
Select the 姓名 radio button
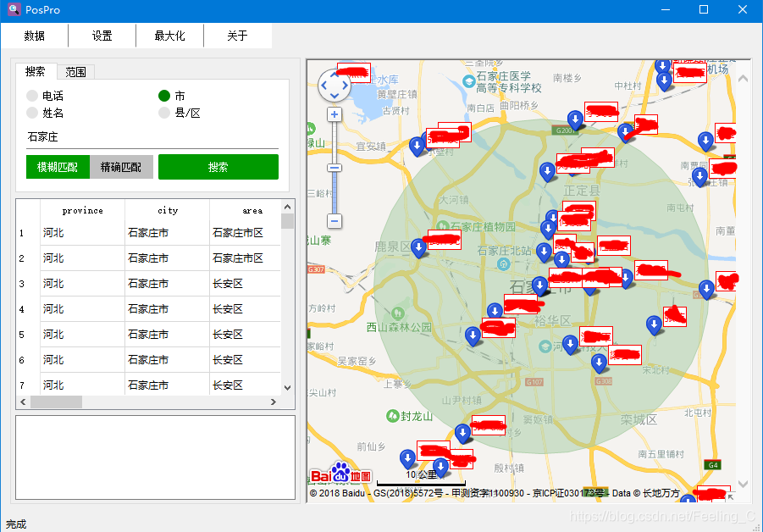coord(32,113)
